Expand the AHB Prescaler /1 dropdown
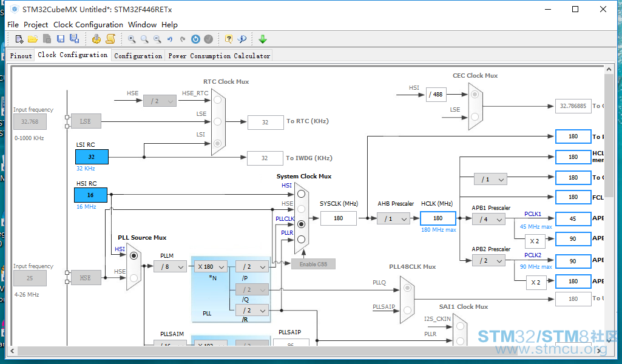Screen dimensions: 622x364 click(x=393, y=218)
